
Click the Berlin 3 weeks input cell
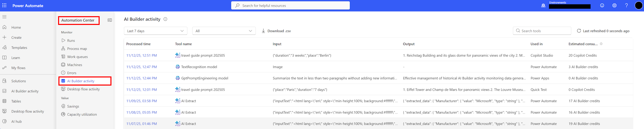[x=302, y=55]
